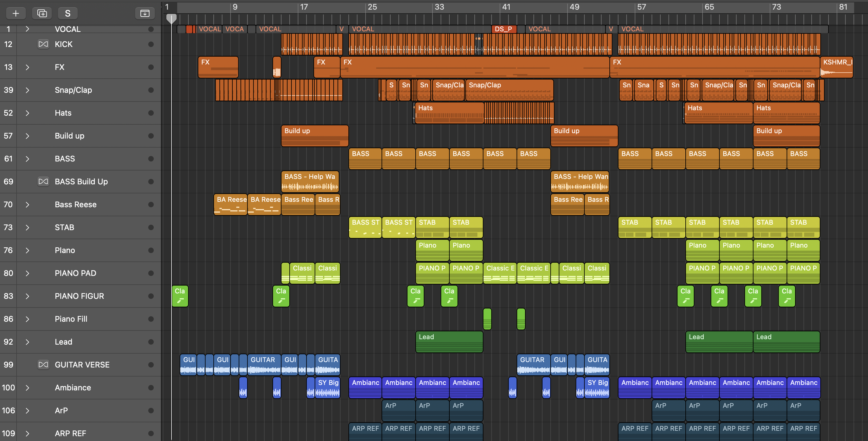Select the first SY Big region
The width and height of the screenshot is (868, 441).
328,388
